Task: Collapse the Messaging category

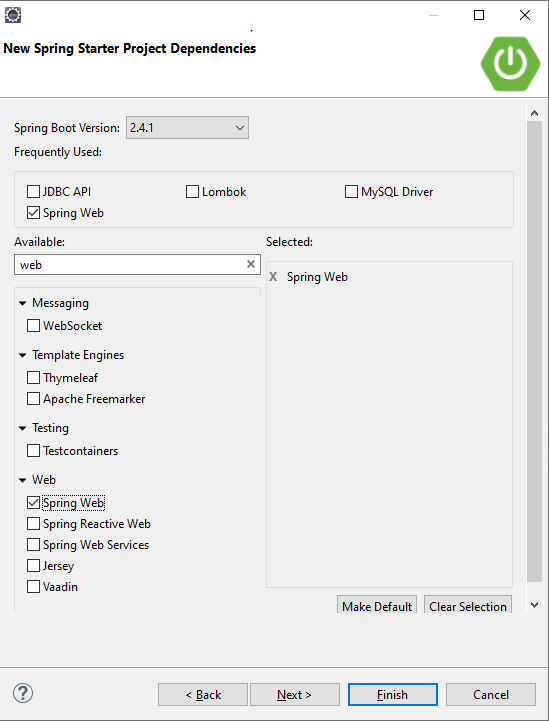Action: (22, 303)
